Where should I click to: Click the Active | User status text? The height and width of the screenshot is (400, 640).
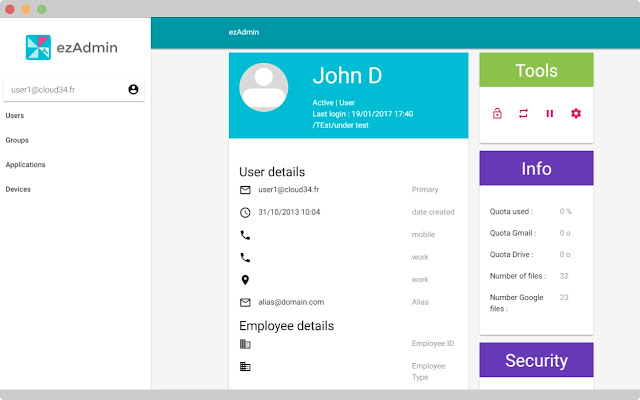pyautogui.click(x=333, y=102)
